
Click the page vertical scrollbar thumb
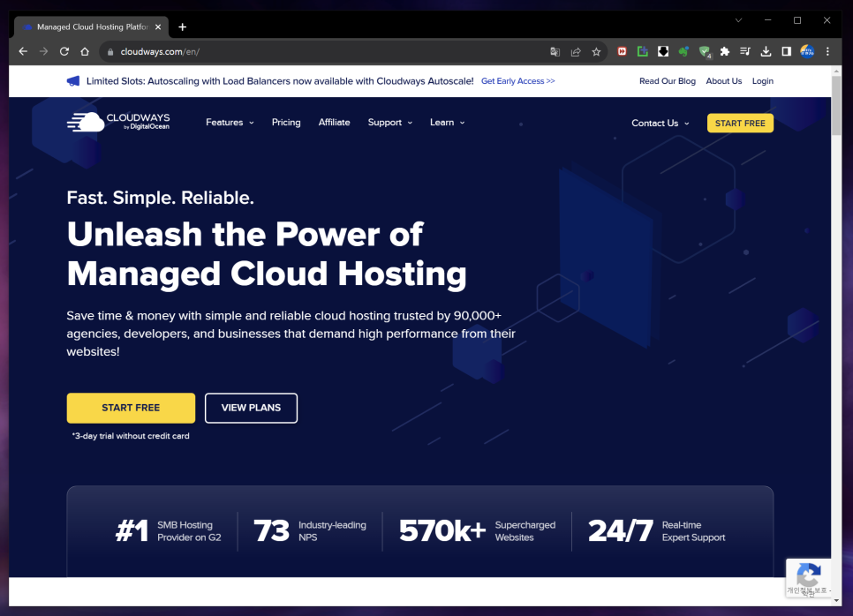click(836, 106)
